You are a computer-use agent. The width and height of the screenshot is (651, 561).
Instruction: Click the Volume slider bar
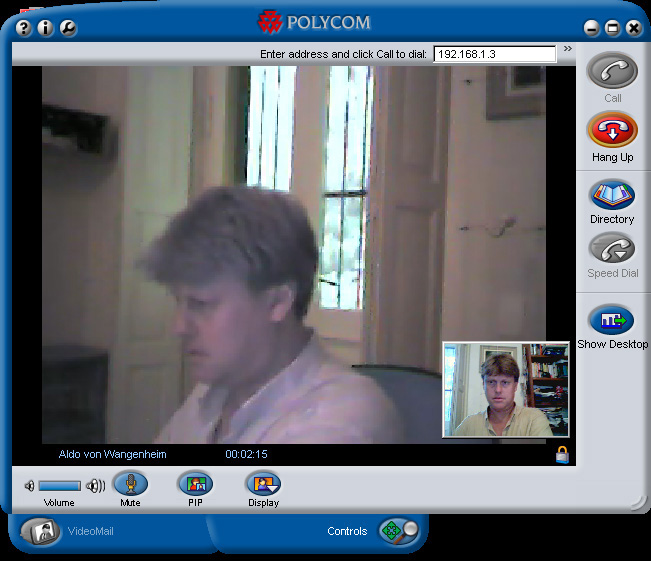[60, 486]
